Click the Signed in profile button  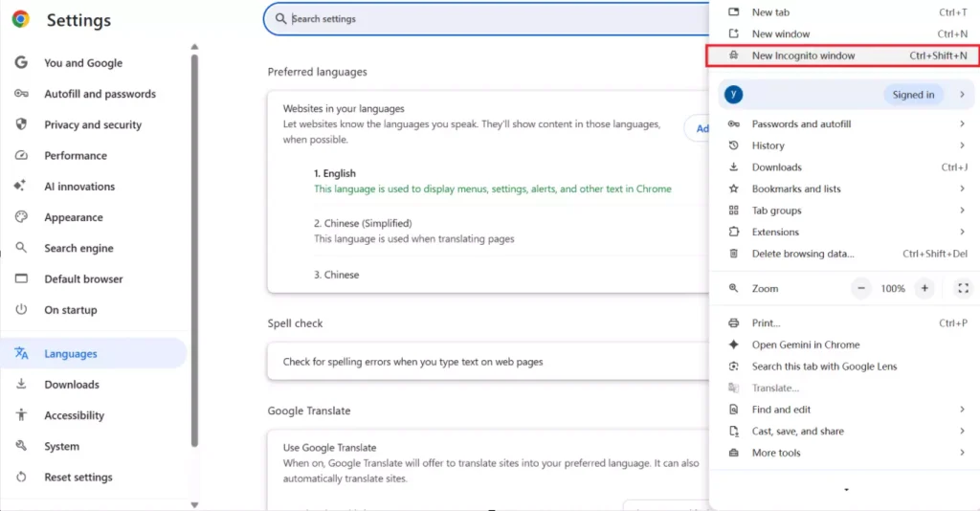tap(913, 95)
